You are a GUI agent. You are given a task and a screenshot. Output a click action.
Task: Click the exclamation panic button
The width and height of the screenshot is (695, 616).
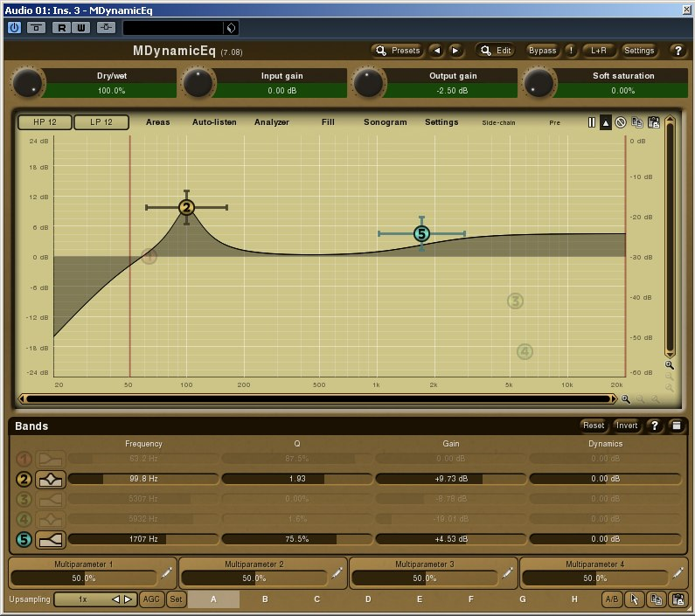(x=571, y=51)
